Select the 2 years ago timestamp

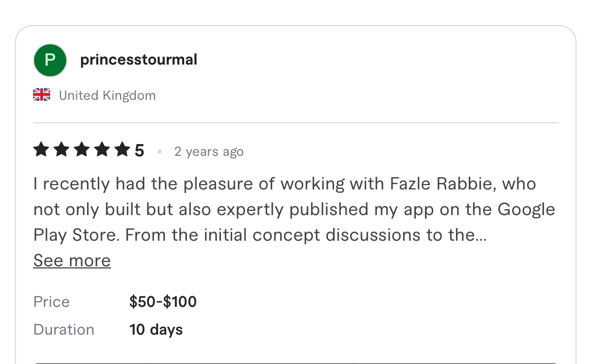click(208, 151)
